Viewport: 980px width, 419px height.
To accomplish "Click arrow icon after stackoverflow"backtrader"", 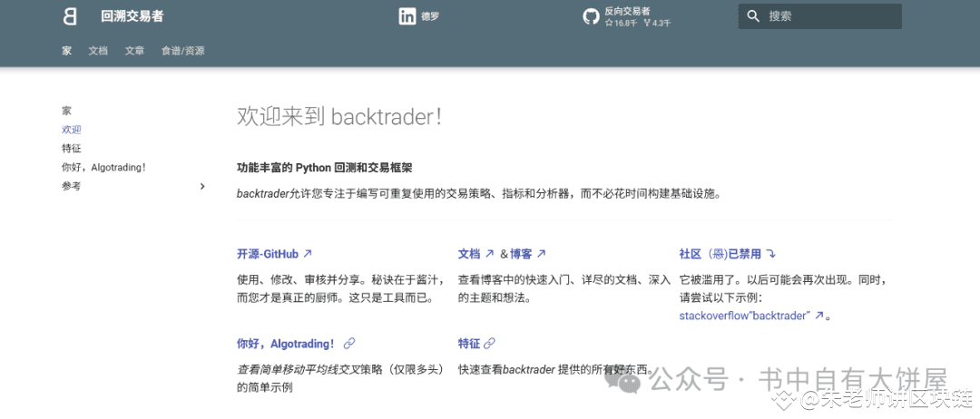I will 819,316.
